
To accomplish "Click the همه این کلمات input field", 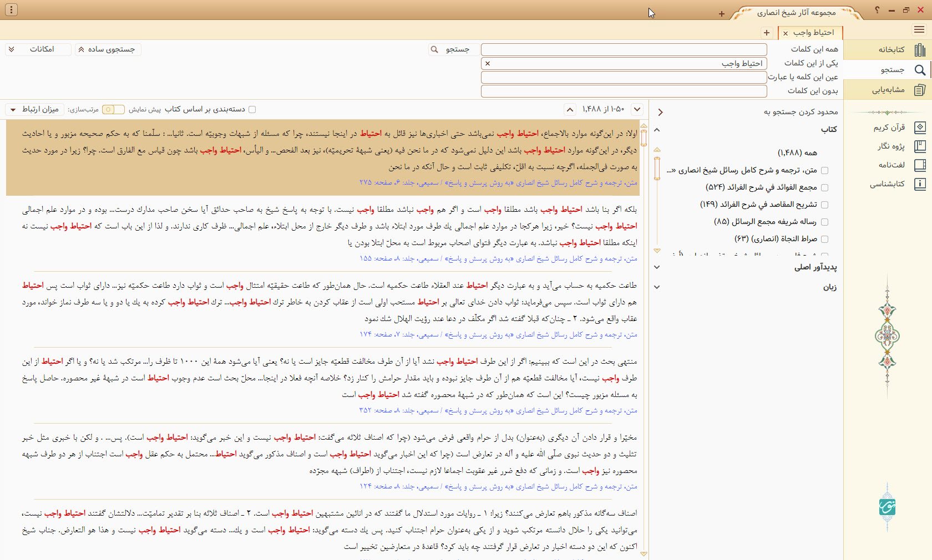I will (624, 49).
